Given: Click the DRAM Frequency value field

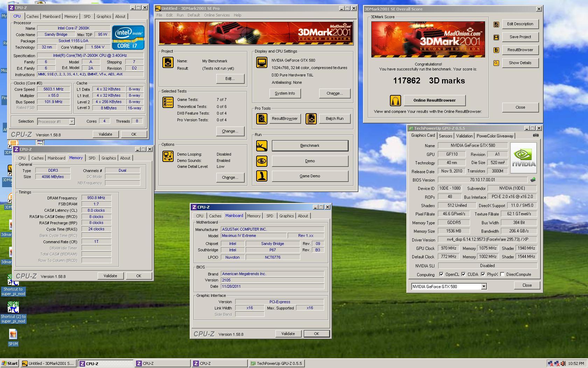Looking at the screenshot, I should (x=96, y=198).
